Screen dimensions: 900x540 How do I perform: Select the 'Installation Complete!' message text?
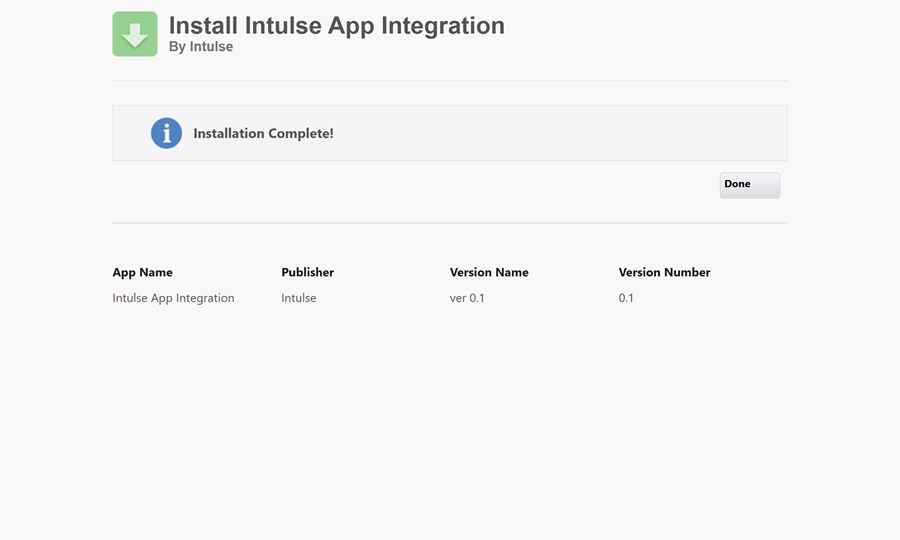click(x=263, y=133)
